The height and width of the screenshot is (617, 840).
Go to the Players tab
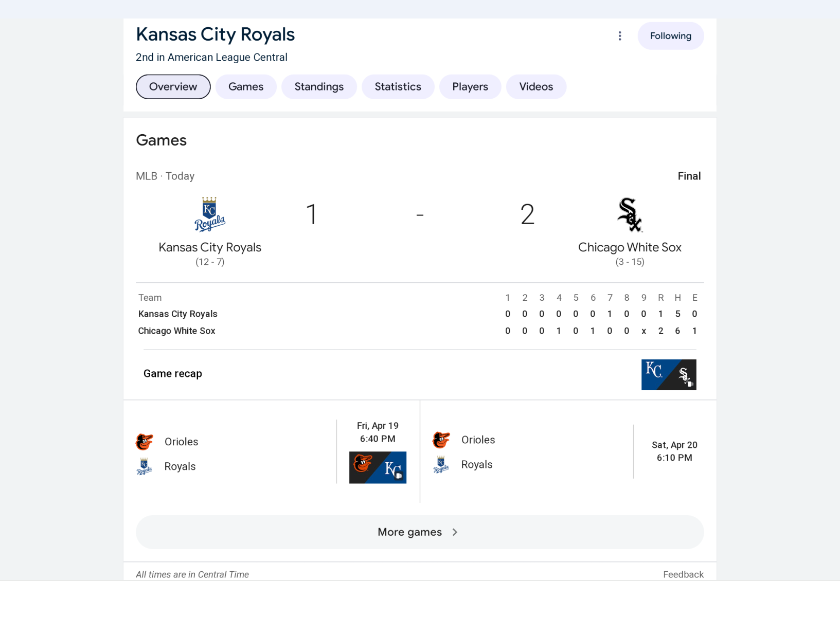470,87
